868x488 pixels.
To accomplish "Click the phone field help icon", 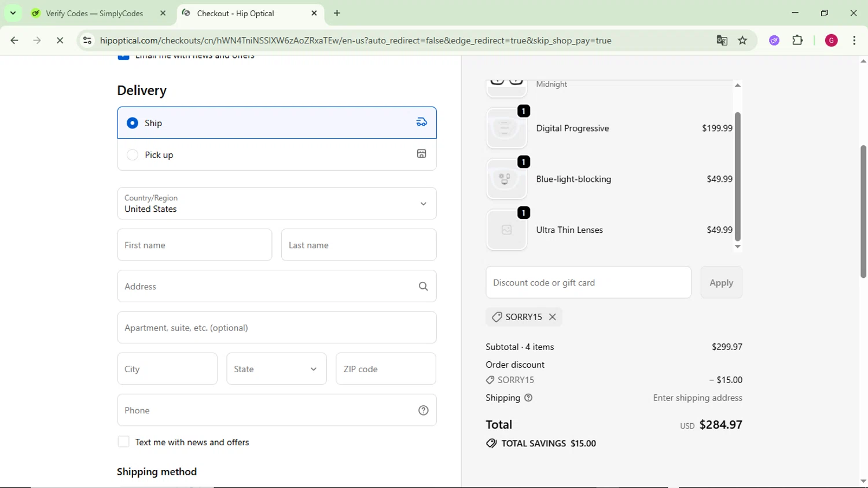I will tap(423, 410).
